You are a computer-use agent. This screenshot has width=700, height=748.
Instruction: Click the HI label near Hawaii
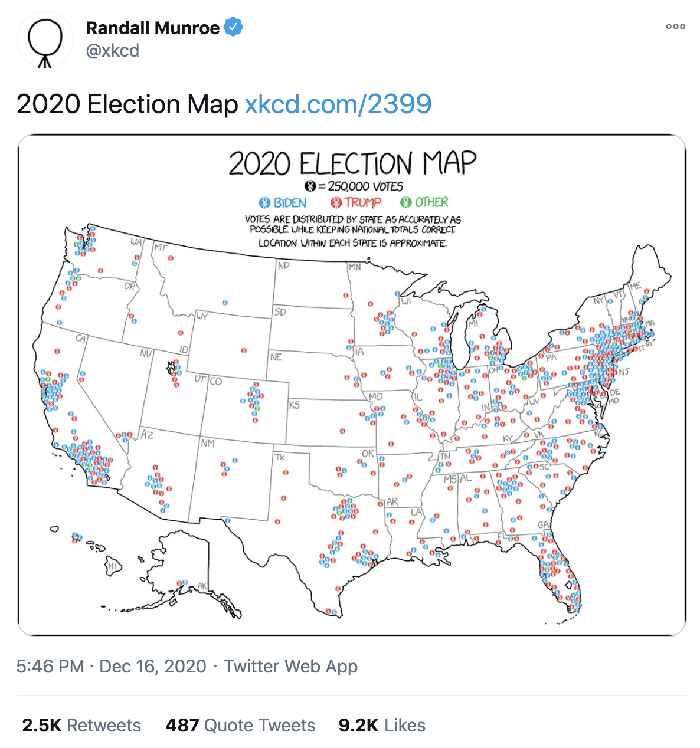tap(112, 567)
